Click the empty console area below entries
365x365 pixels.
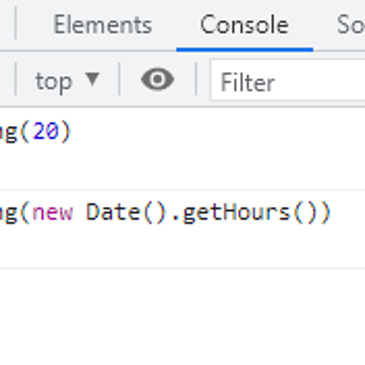click(182, 317)
